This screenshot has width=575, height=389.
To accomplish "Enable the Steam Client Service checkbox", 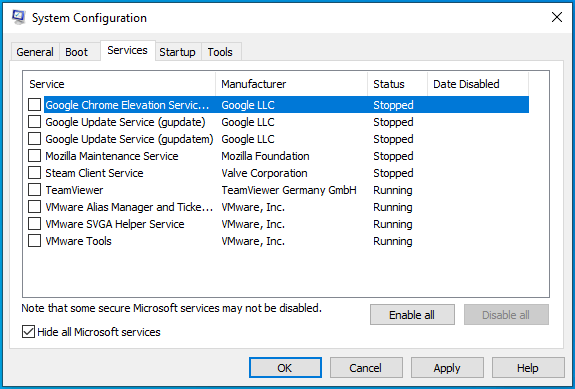I will point(34,173).
